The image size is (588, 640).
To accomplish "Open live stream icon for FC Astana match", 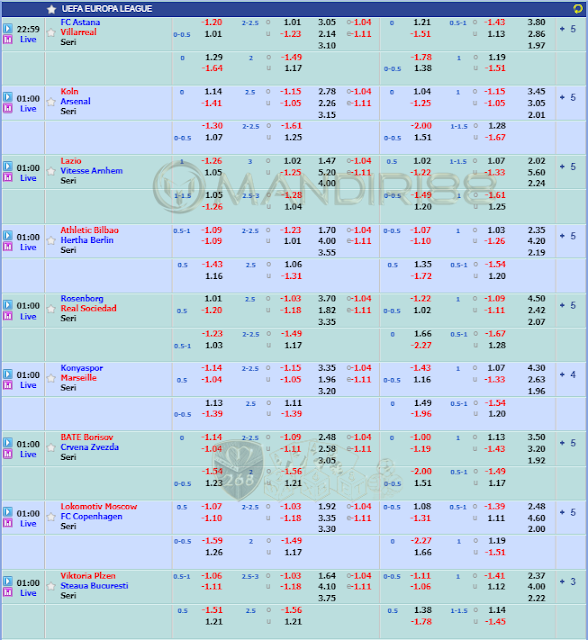I will (8, 28).
